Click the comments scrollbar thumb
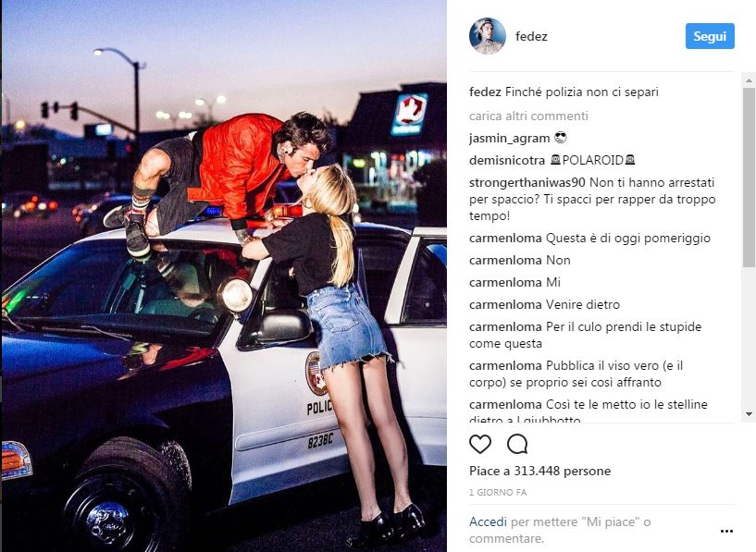The width and height of the screenshot is (756, 552). click(749, 178)
